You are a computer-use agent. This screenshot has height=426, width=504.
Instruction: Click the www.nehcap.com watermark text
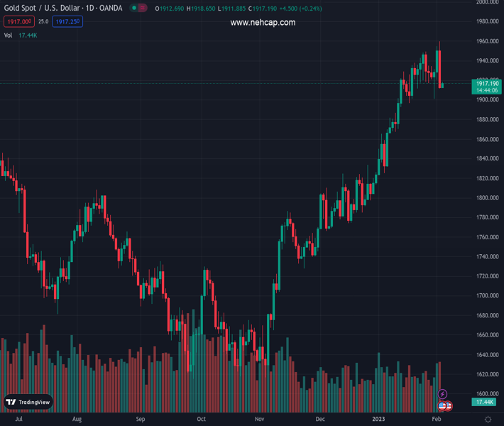[x=263, y=23]
